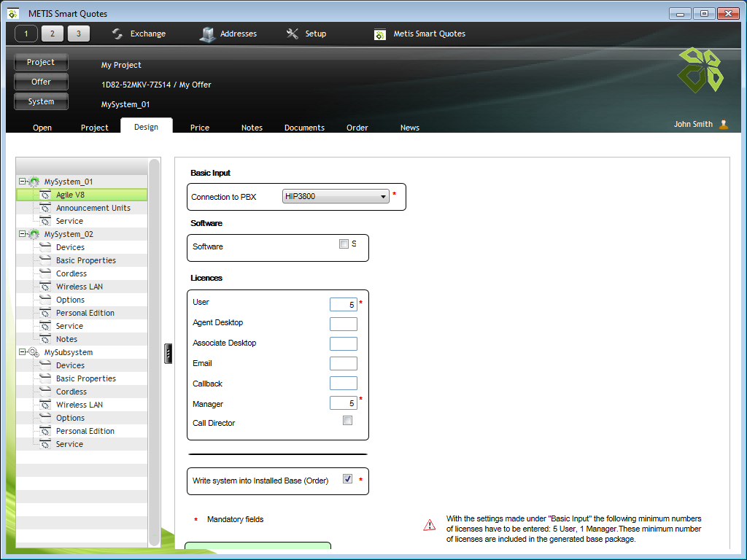This screenshot has height=560, width=747.
Task: Click the Wireless LAN icon under MySystem_02
Action: click(x=45, y=287)
